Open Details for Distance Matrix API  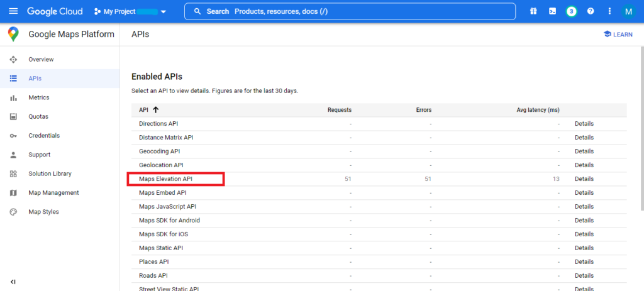click(x=584, y=138)
